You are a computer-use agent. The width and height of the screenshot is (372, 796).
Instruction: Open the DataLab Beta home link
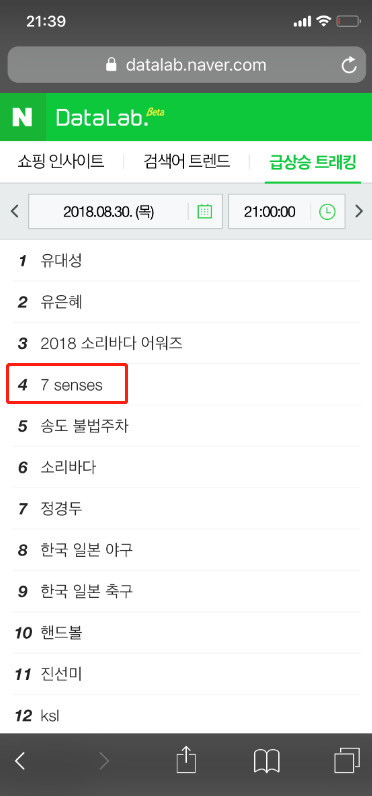tap(110, 117)
